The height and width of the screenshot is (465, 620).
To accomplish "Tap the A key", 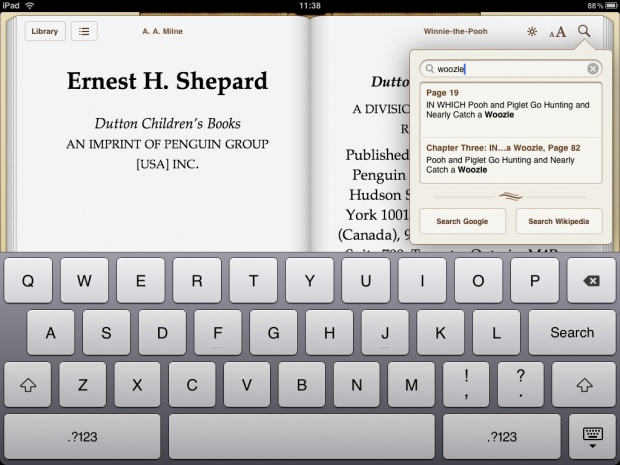I will tap(50, 332).
